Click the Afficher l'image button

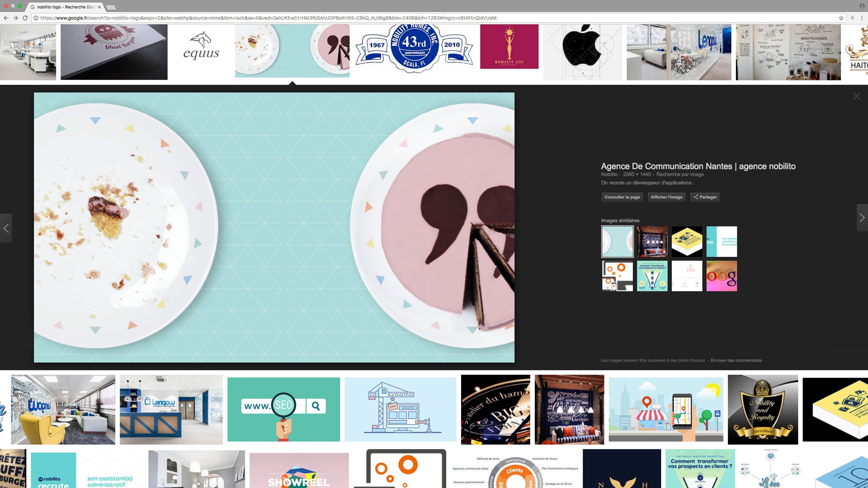point(666,197)
